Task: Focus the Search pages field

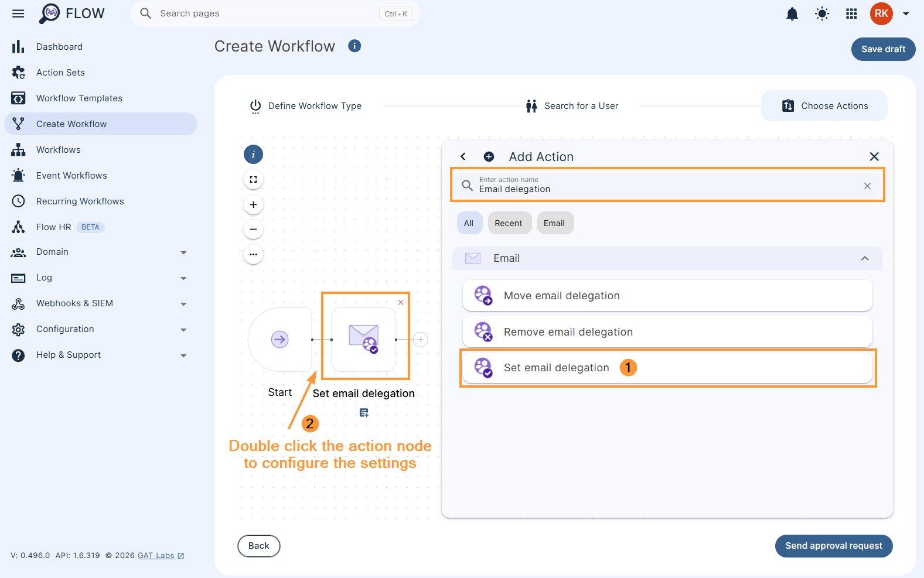Action: point(275,13)
